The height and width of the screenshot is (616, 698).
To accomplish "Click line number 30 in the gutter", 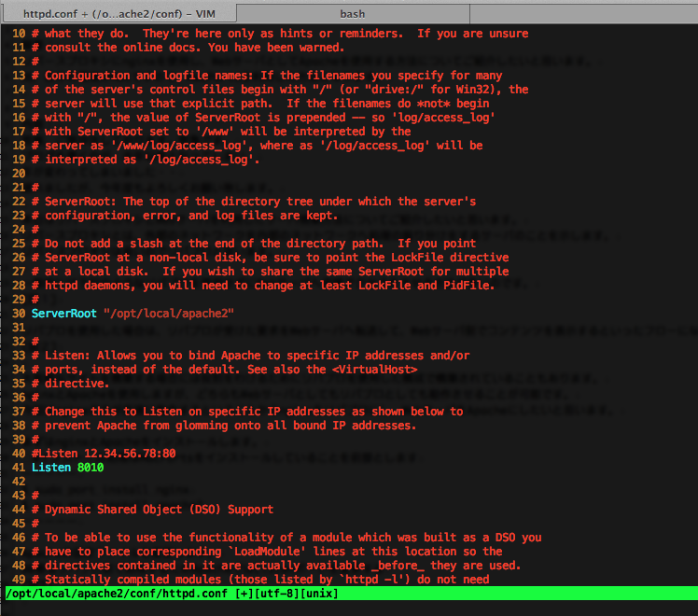I will [18, 314].
